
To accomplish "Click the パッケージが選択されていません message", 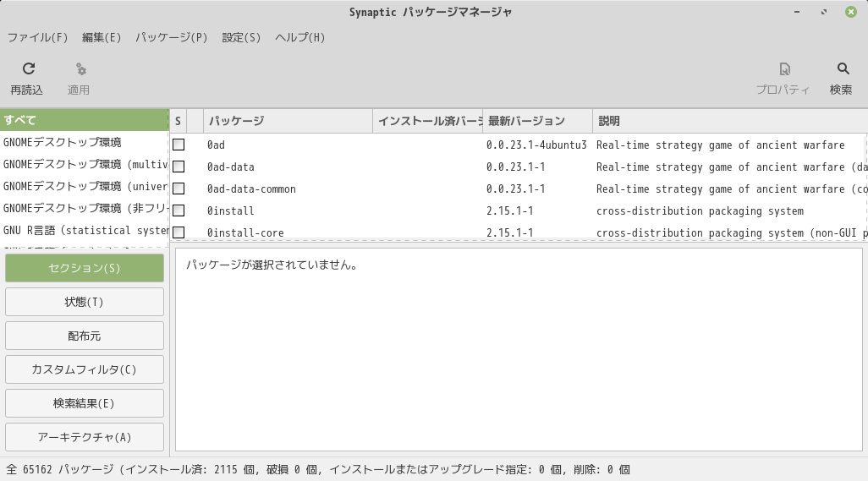I will (x=272, y=265).
